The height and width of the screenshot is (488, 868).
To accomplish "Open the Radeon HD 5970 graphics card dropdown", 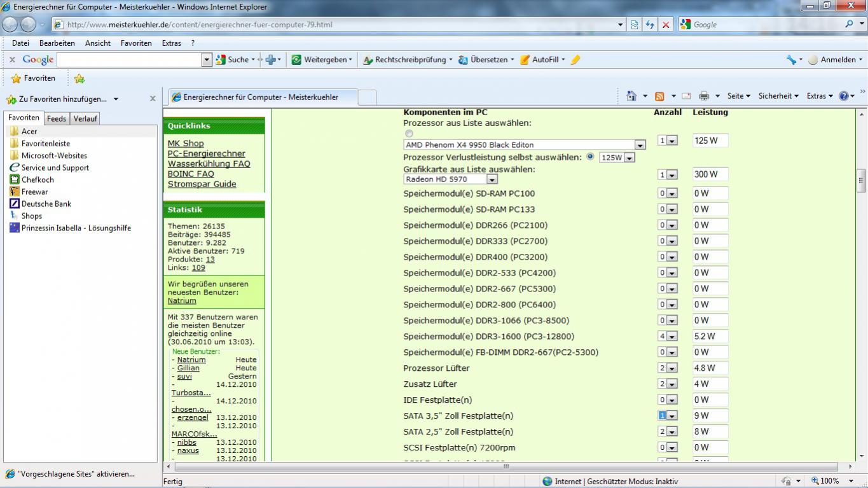I will point(450,179).
